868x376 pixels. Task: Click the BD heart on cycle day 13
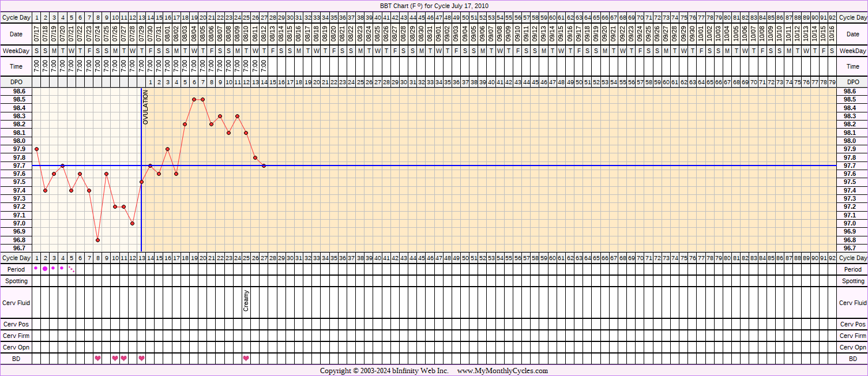141,359
